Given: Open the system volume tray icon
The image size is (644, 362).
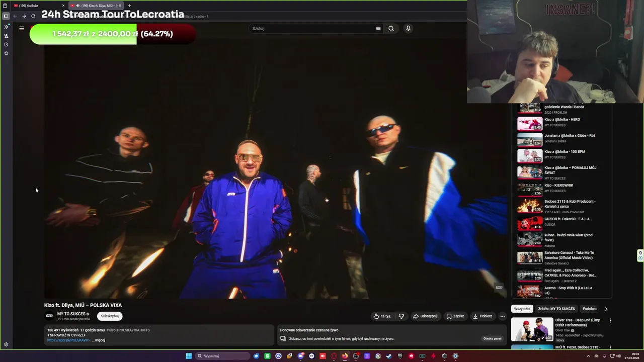Looking at the screenshot, I should point(618,356).
